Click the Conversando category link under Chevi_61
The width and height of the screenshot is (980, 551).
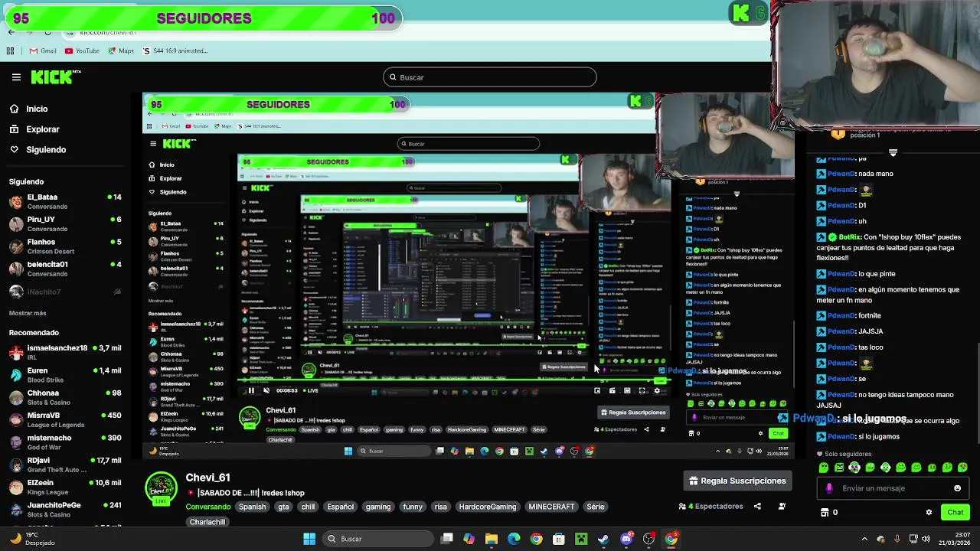[x=207, y=507]
